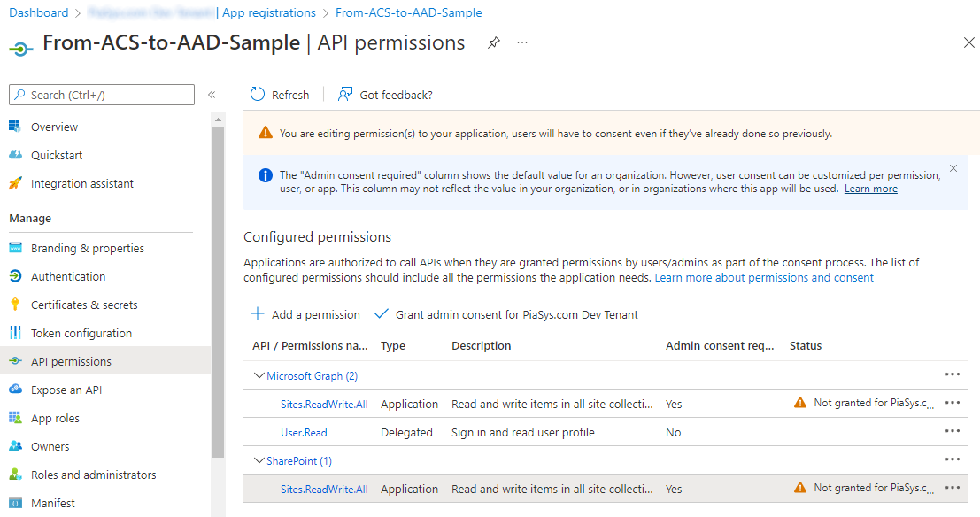Image resolution: width=980 pixels, height=517 pixels.
Task: Click Refresh to reload permissions
Action: (x=279, y=94)
